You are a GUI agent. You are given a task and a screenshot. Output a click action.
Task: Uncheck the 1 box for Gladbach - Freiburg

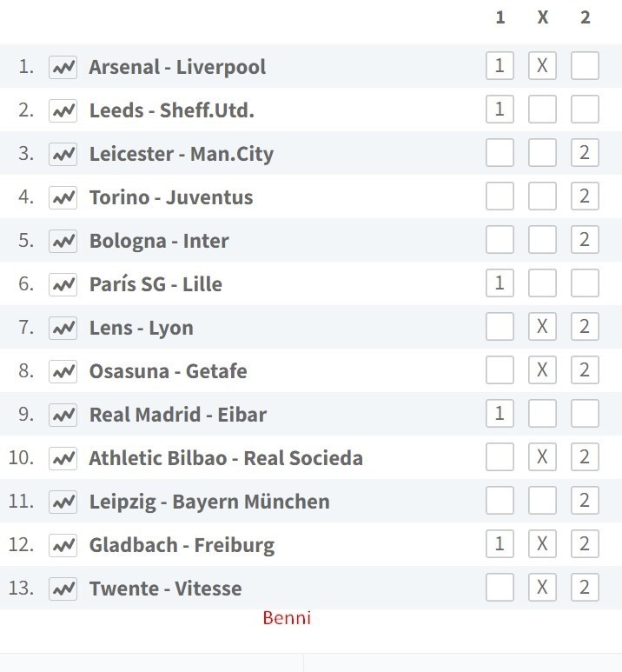point(500,544)
